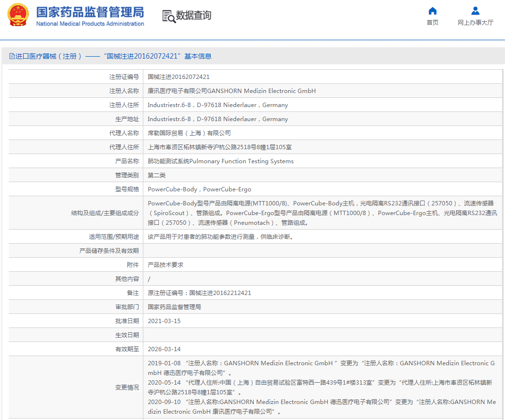Viewport: 505px width, 420px height.
Task: Click the structure description starting PowerCube-Body型号产品
Action: (322, 213)
